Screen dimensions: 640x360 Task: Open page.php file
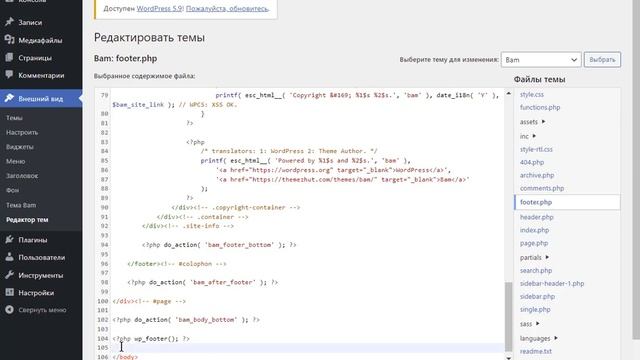tap(533, 243)
